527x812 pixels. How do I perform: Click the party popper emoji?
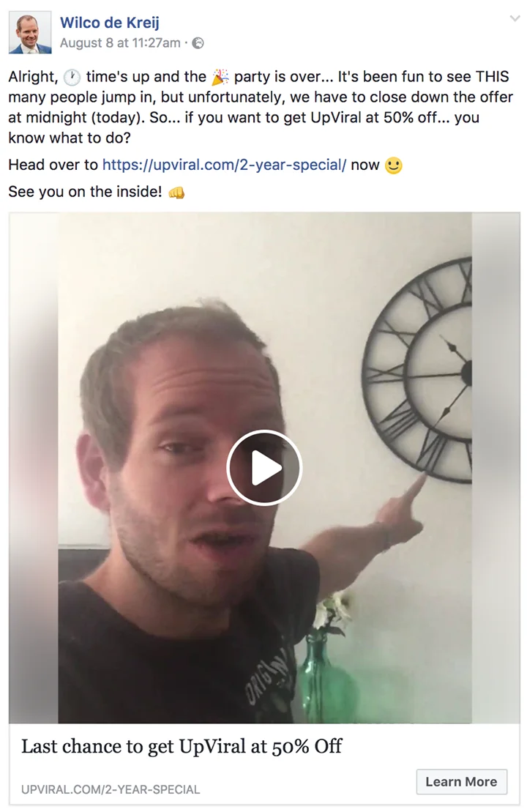click(220, 77)
